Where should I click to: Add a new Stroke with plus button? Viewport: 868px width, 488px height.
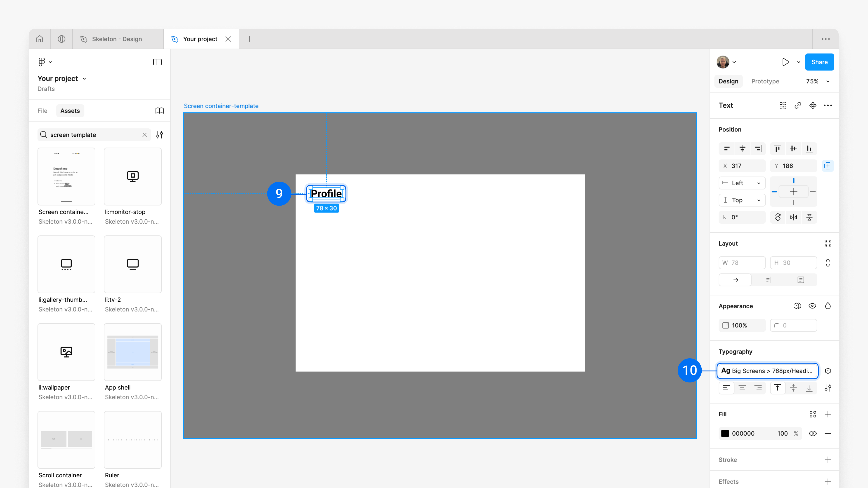[828, 460]
